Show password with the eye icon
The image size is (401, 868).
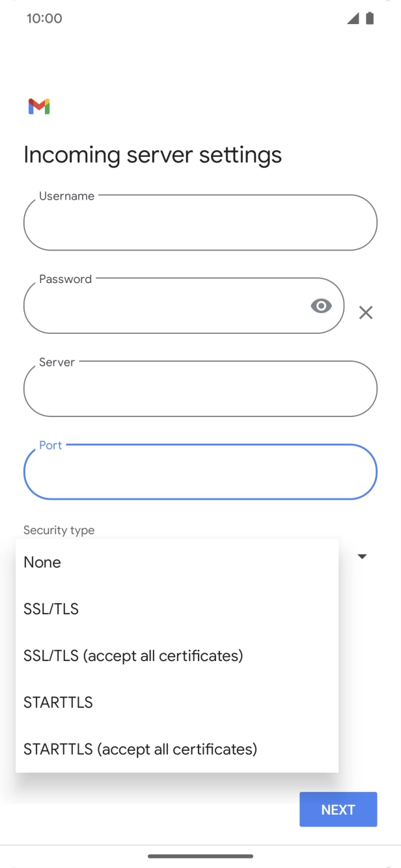321,306
